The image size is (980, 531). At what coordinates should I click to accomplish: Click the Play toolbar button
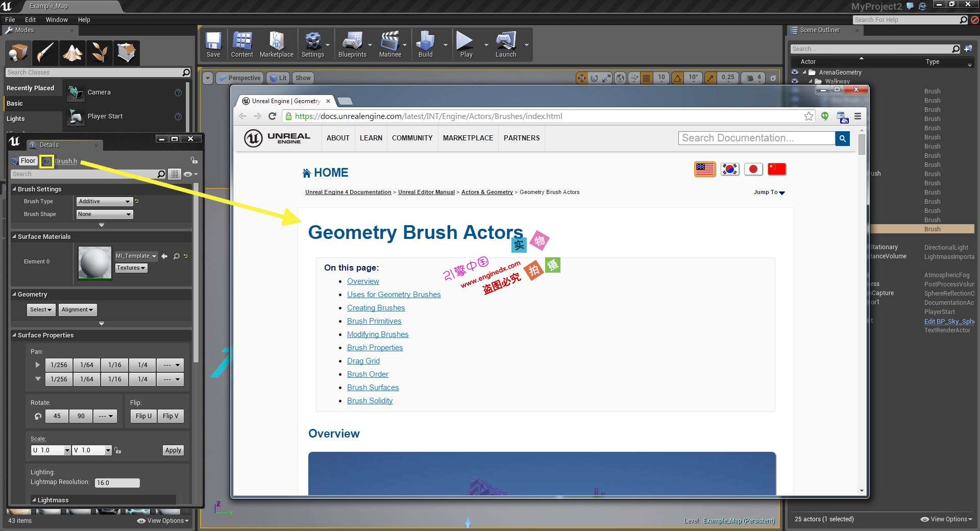[x=466, y=44]
